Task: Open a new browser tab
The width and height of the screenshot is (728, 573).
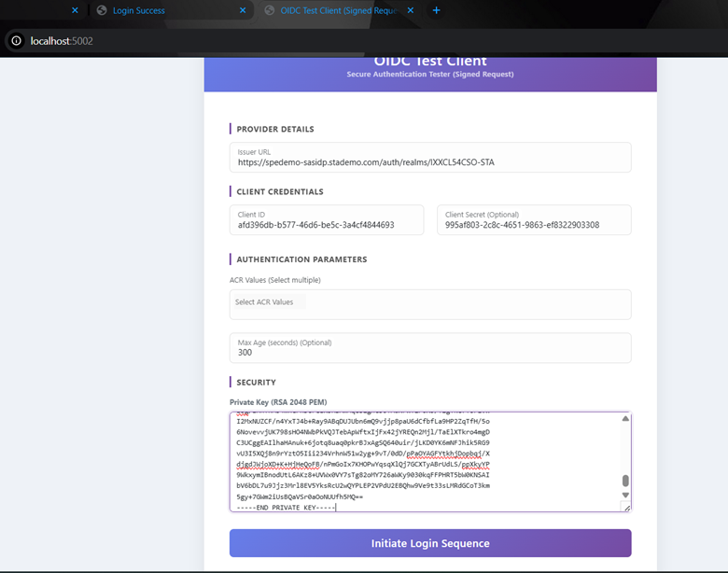Action: [436, 10]
